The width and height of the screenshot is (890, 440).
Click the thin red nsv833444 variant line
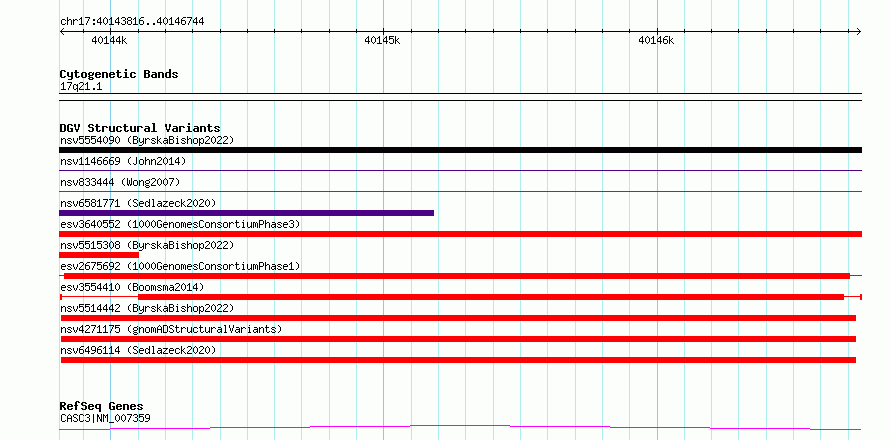click(x=460, y=191)
